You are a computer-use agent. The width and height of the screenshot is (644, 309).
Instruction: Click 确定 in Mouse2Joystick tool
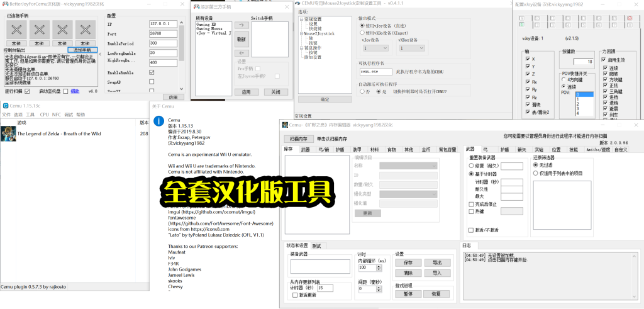coord(325,99)
